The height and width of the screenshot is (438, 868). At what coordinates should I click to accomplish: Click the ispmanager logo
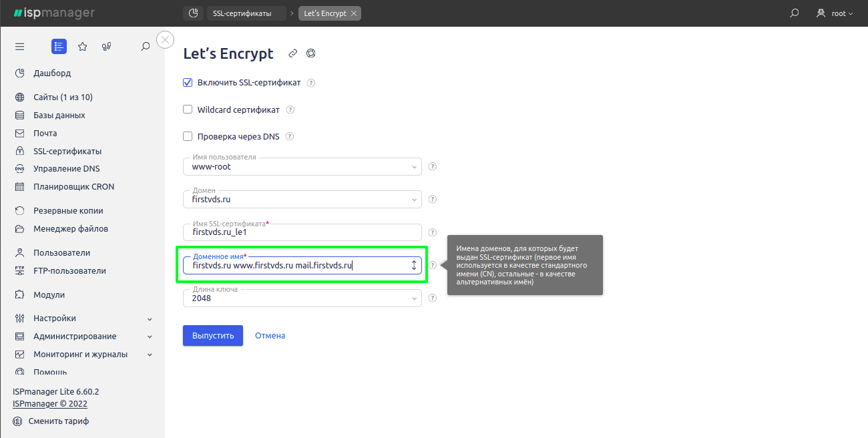(54, 13)
